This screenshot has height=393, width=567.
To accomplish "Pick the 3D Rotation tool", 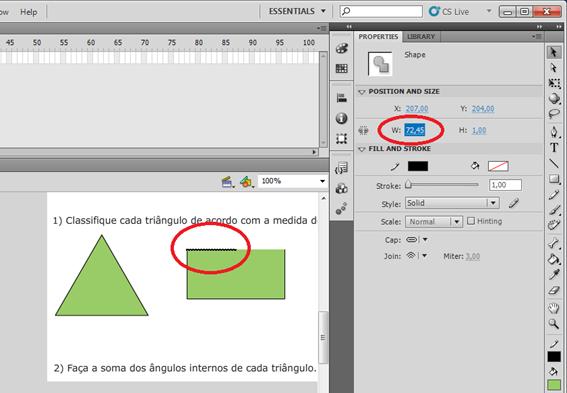I will coord(554,98).
